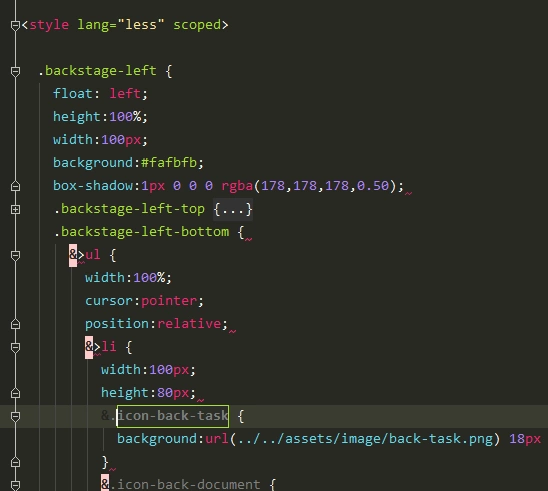Click the .backstage-left-bottom selector
This screenshot has height=491, width=548.
[x=142, y=232]
